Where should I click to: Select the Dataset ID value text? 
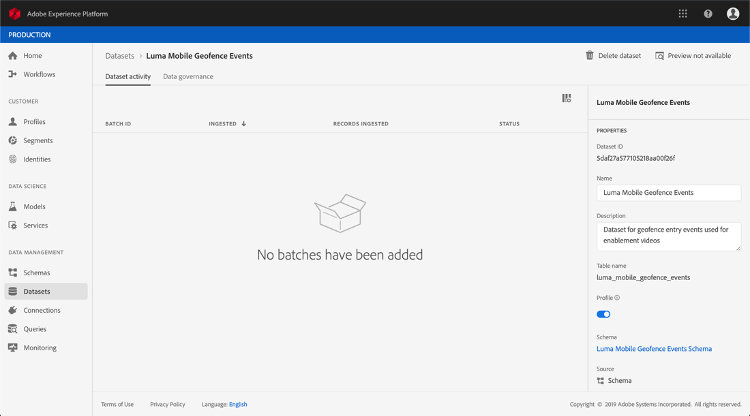tap(636, 158)
